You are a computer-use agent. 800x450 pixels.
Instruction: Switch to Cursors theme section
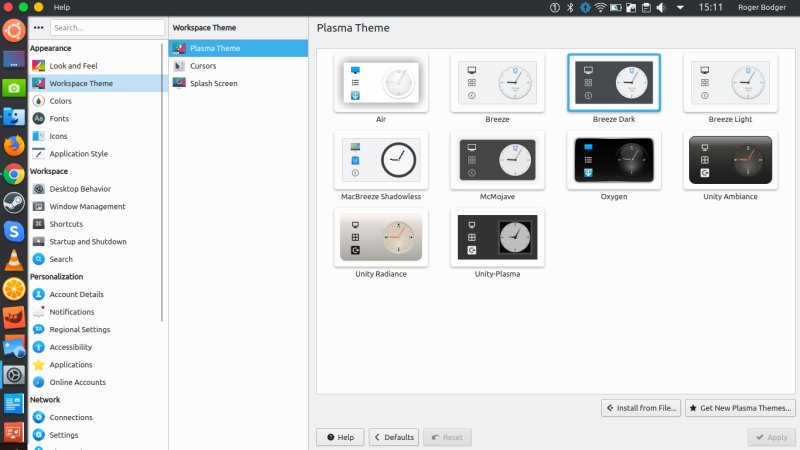pos(203,66)
